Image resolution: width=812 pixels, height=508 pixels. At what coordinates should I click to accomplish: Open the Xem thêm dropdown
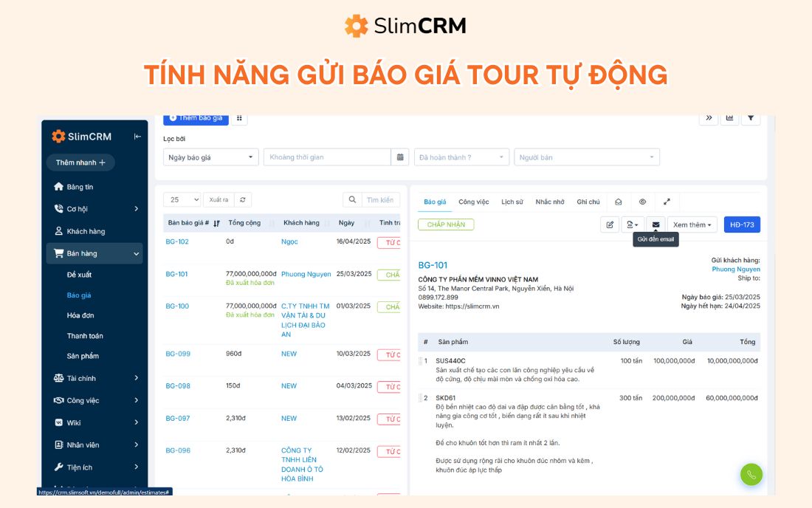coord(692,224)
